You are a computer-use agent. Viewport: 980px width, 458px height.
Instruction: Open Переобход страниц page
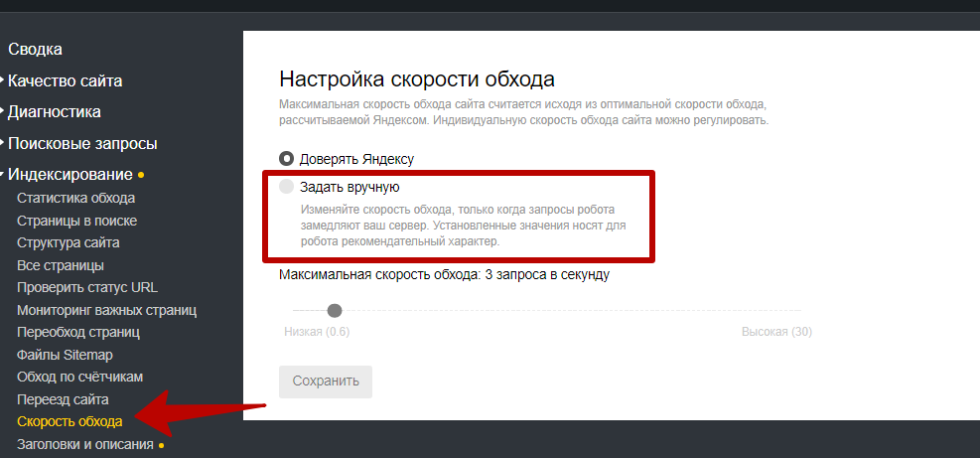pos(78,332)
